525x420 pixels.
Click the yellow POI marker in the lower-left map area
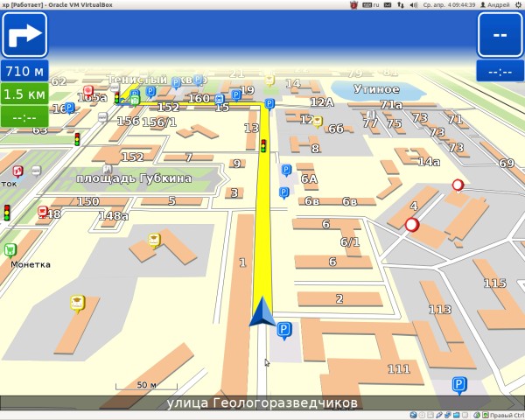tap(77, 303)
